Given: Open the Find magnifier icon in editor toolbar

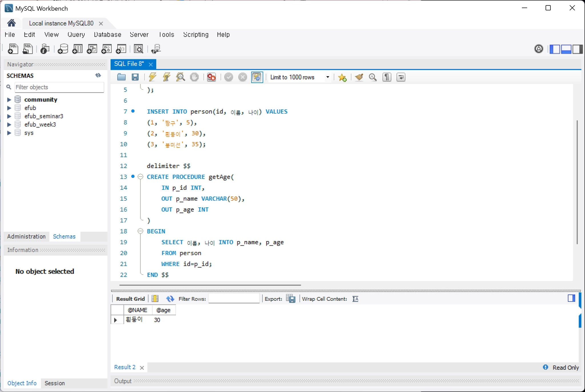Looking at the screenshot, I should click(x=373, y=77).
